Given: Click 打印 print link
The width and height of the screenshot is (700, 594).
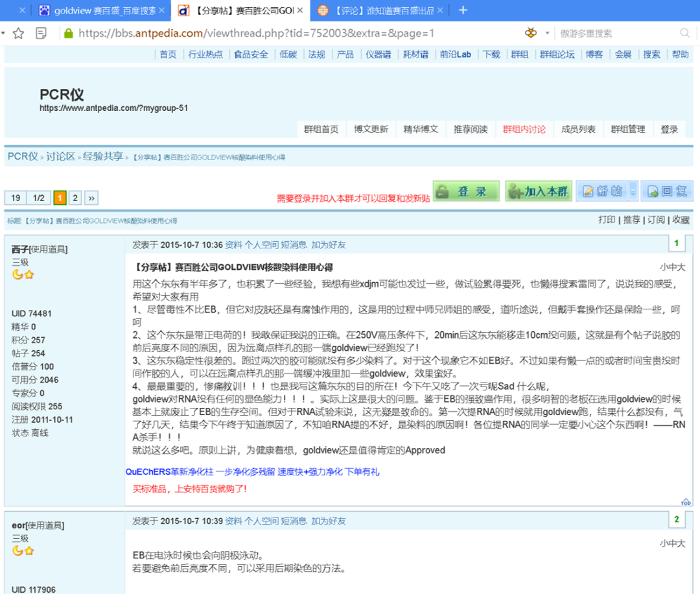Looking at the screenshot, I should [607, 220].
